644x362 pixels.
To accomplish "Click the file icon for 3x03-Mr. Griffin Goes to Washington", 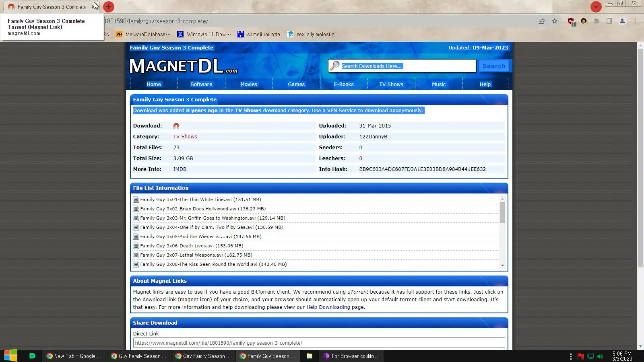I will pyautogui.click(x=136, y=218).
